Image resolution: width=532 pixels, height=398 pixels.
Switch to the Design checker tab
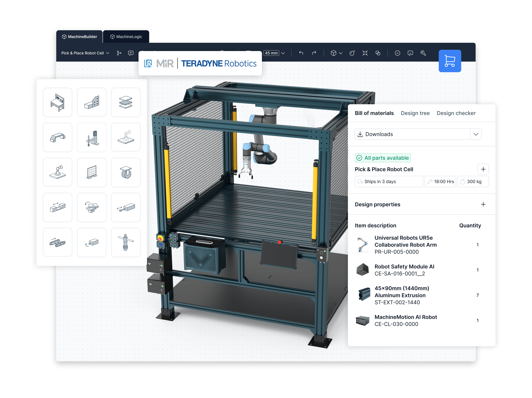(x=456, y=113)
